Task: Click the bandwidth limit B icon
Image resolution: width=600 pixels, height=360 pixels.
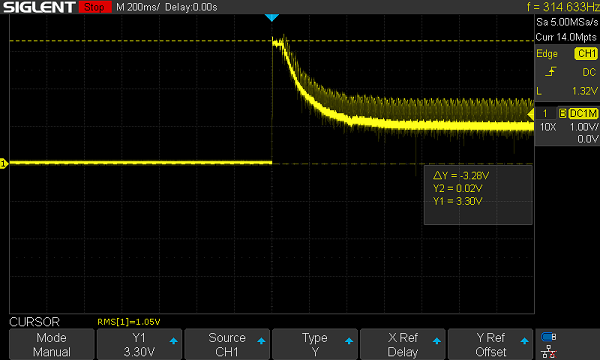Action: click(562, 114)
